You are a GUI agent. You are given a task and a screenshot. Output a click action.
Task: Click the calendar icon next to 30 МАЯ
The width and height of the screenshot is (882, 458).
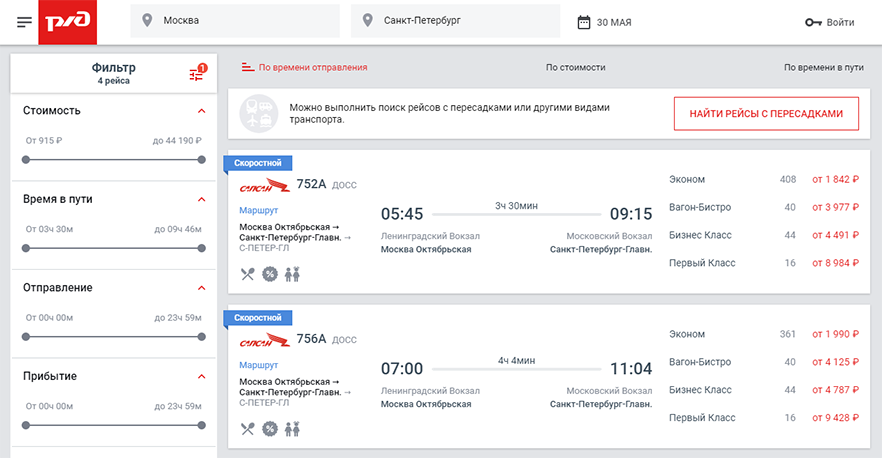pyautogui.click(x=584, y=22)
